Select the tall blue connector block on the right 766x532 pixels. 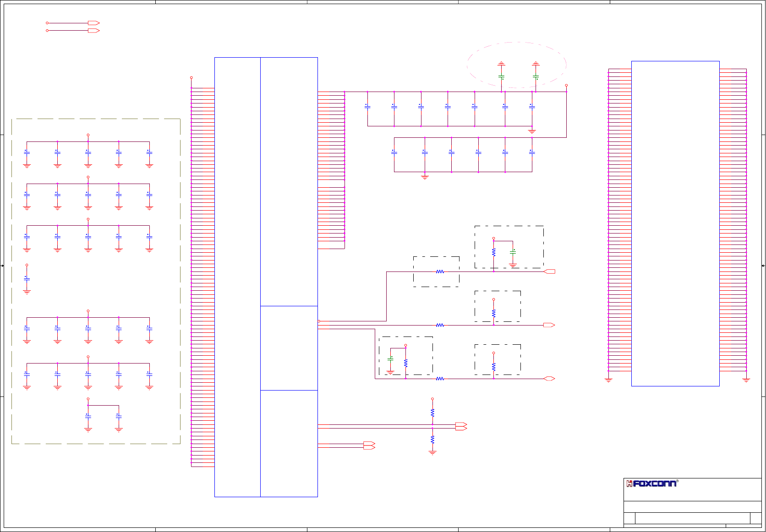(x=675, y=223)
